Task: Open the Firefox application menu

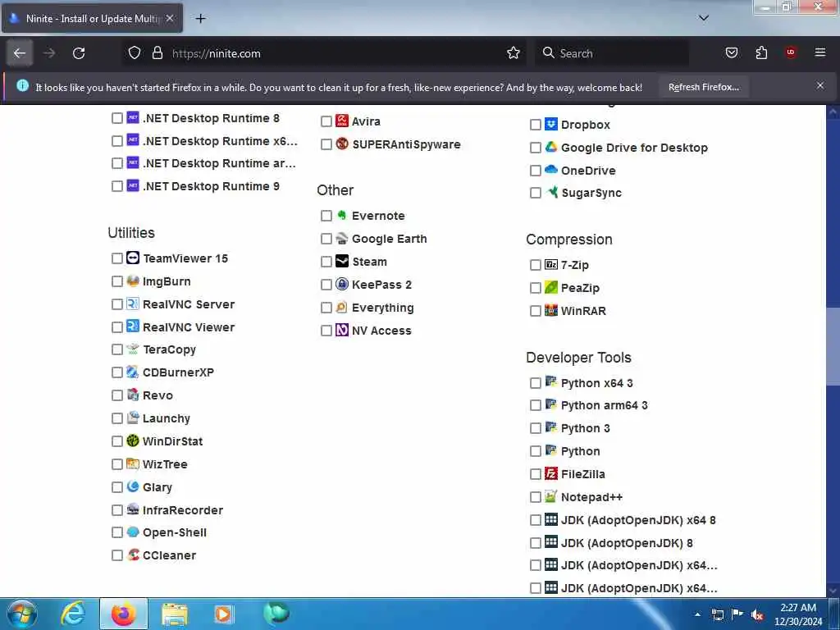Action: click(x=820, y=53)
